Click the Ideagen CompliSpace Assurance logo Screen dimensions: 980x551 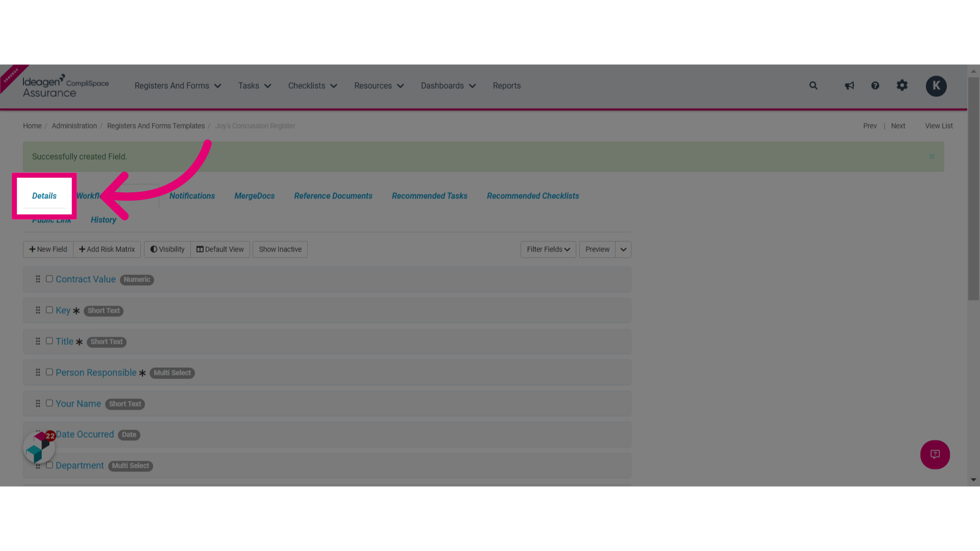coord(65,86)
